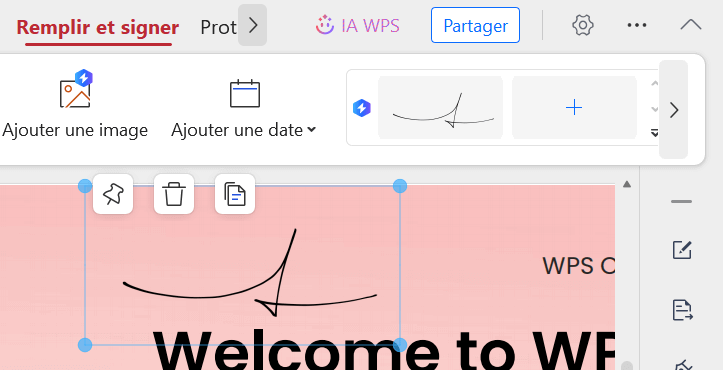Select the saved signature thumbnail in the gallery
723x370 pixels.
tap(440, 107)
